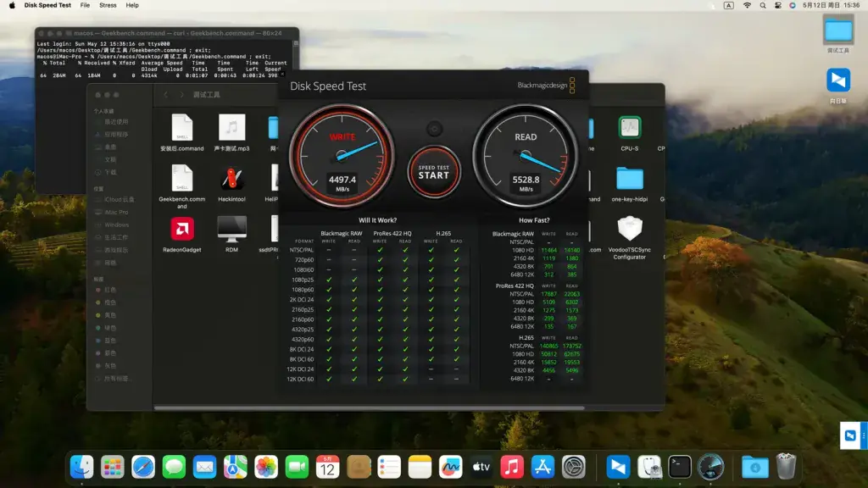868x488 pixels.
Task: Open App Store from the Dock
Action: click(542, 468)
